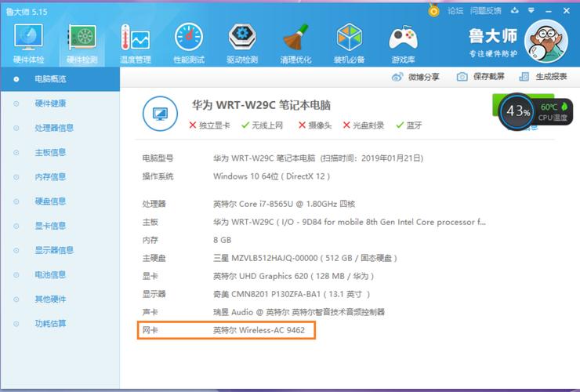
Task: Open 内存信息 sidebar item
Action: (60, 176)
